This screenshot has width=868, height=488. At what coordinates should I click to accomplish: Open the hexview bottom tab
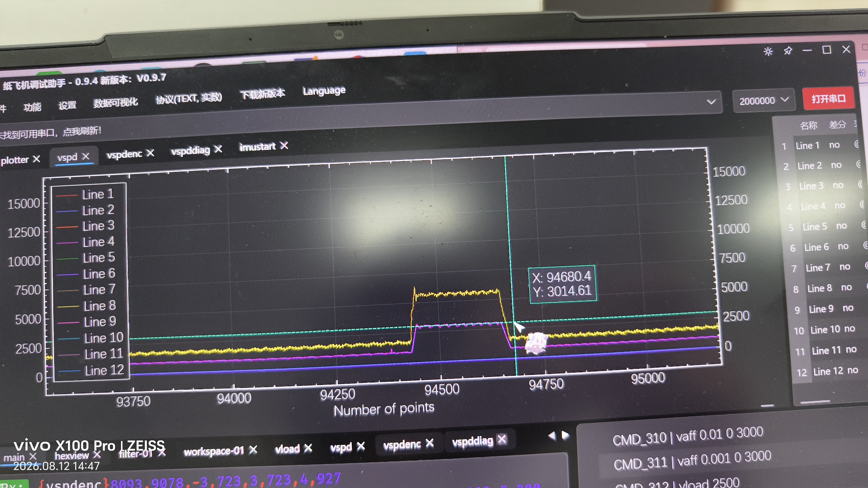71,456
